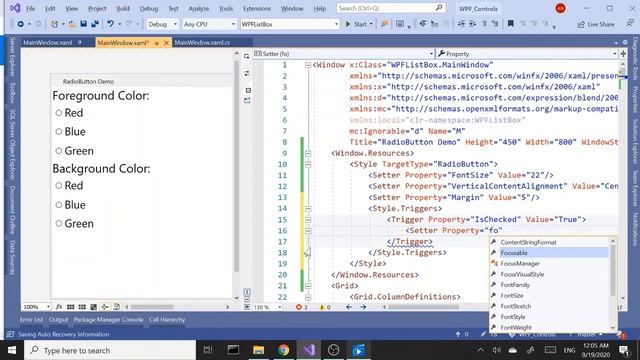This screenshot has height=360, width=640.
Task: Click the Type here to search taskbar box
Action: coord(110,350)
